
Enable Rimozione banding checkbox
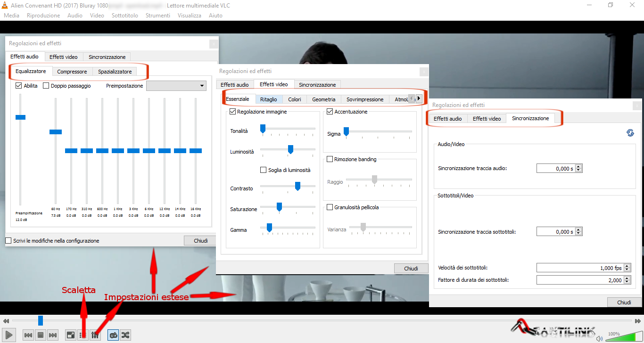click(330, 159)
